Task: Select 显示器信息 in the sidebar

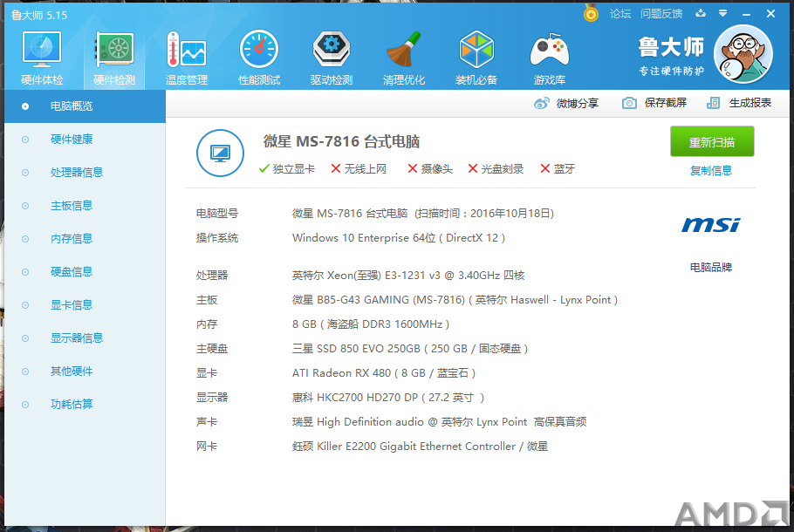Action: [86, 338]
